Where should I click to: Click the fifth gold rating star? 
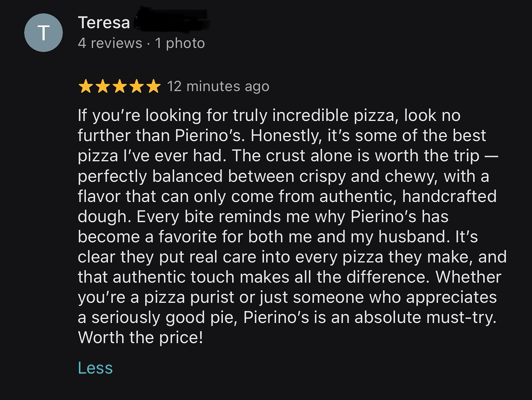click(x=153, y=86)
